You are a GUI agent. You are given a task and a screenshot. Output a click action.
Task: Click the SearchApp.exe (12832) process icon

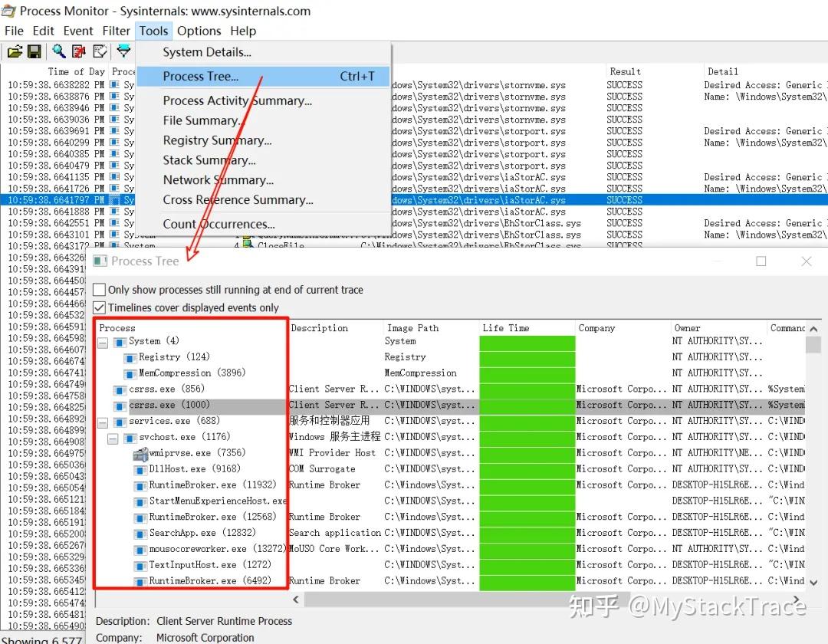(140, 534)
